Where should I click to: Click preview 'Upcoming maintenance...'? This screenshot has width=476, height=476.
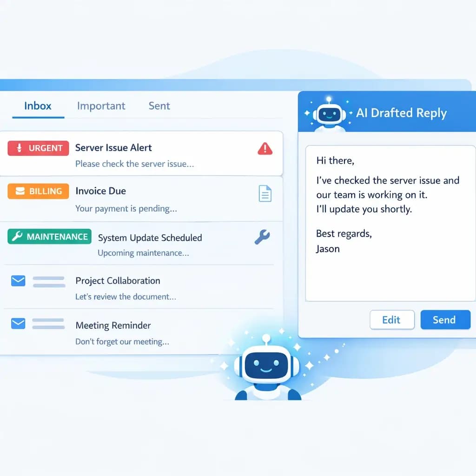point(143,253)
